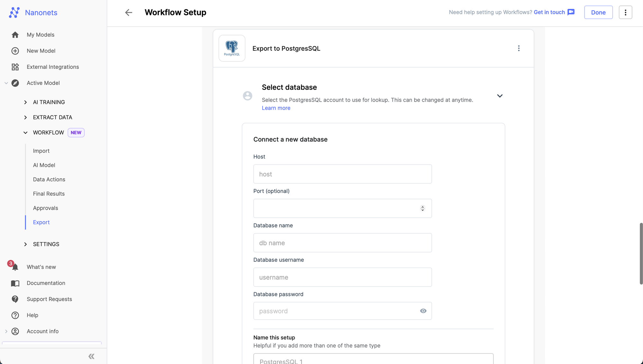Click the What's new bell icon
Image resolution: width=643 pixels, height=364 pixels.
point(15,267)
